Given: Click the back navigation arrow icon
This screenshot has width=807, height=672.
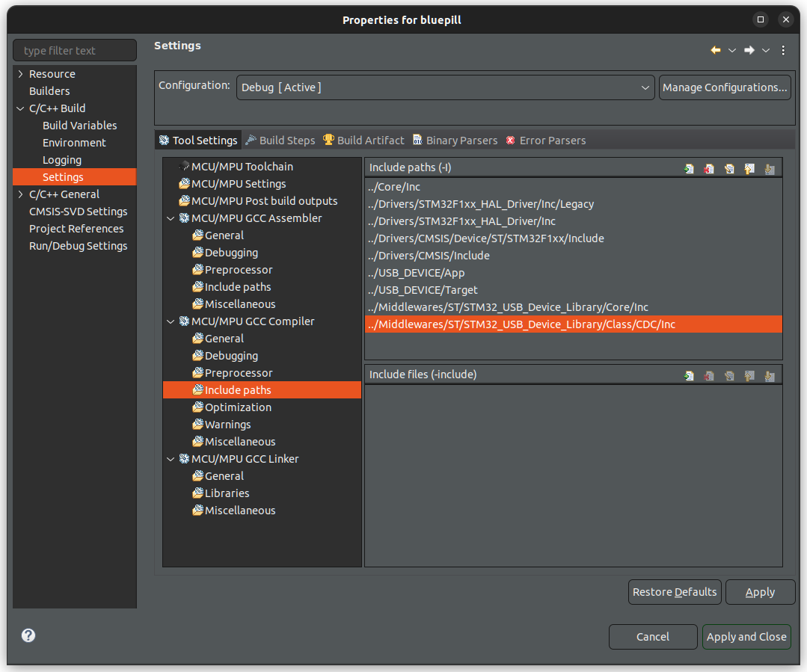Looking at the screenshot, I should click(x=716, y=50).
